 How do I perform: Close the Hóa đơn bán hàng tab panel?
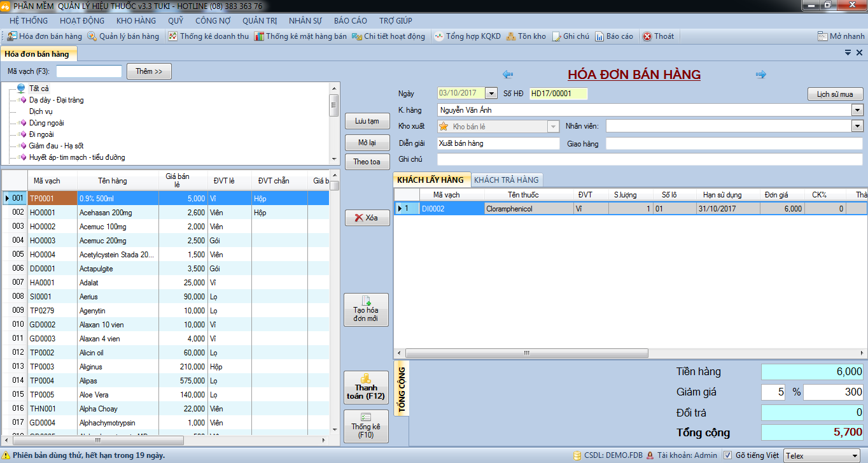click(x=859, y=53)
